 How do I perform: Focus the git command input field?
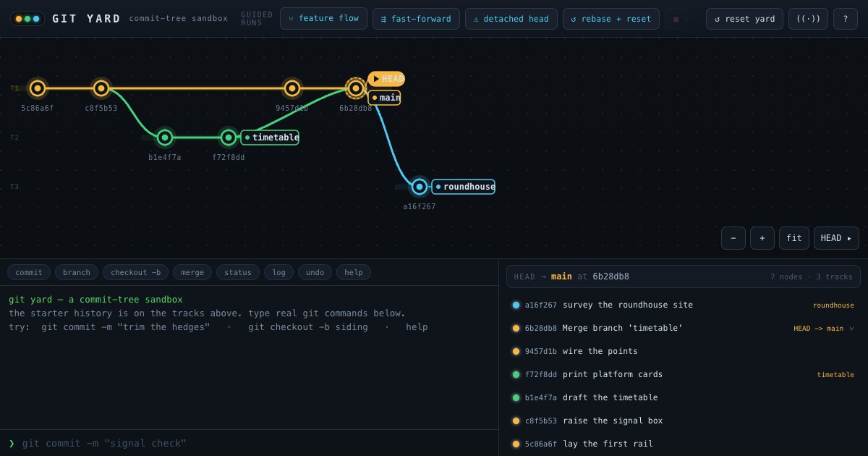[x=255, y=443]
